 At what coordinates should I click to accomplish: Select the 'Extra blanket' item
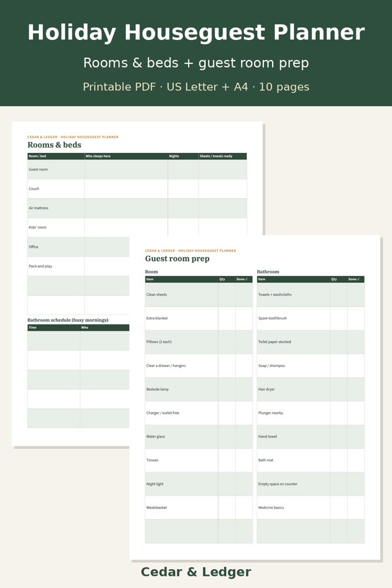tap(157, 318)
